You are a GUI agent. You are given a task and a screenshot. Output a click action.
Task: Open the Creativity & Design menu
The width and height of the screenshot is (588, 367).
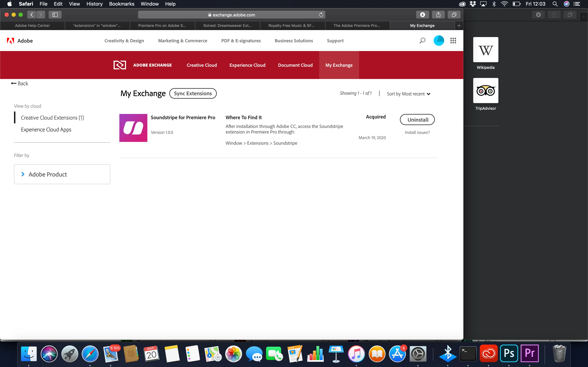pos(124,41)
